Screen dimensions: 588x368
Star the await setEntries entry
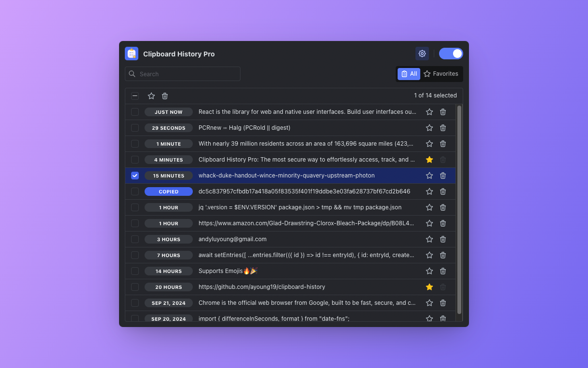click(429, 255)
